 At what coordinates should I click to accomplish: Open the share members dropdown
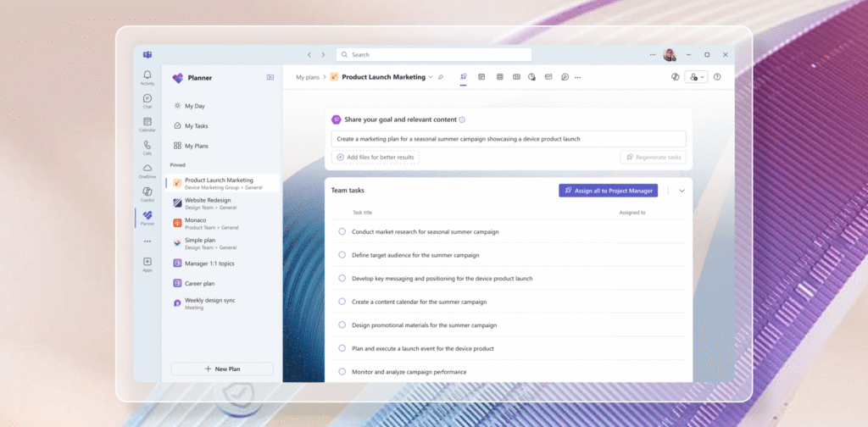point(696,77)
